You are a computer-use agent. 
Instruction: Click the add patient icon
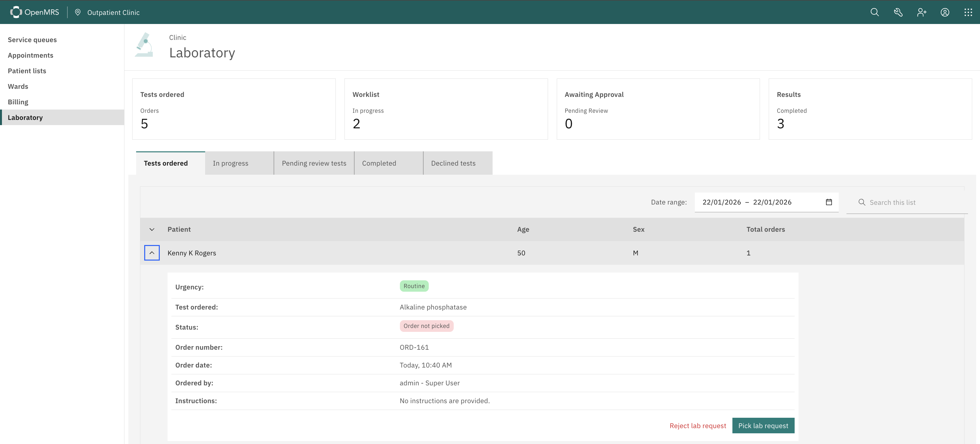coord(921,12)
